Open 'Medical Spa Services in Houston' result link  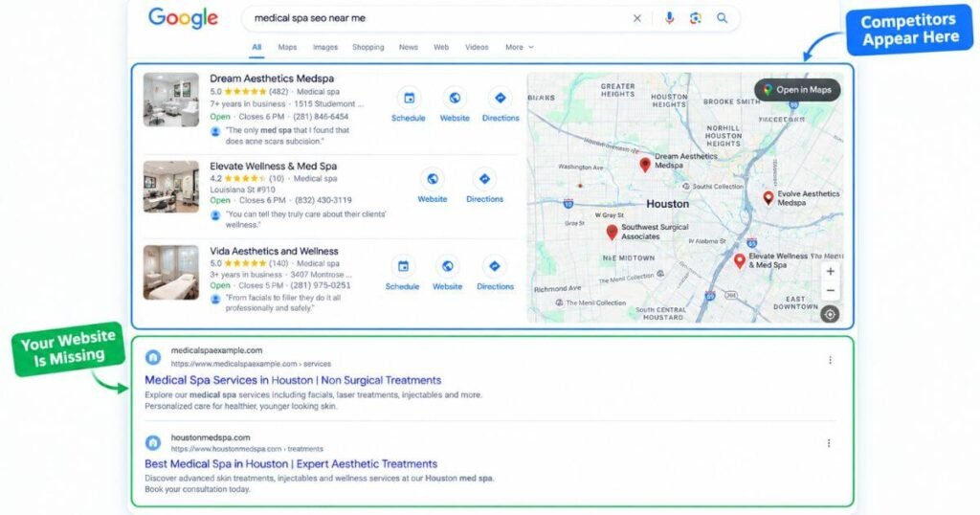293,380
